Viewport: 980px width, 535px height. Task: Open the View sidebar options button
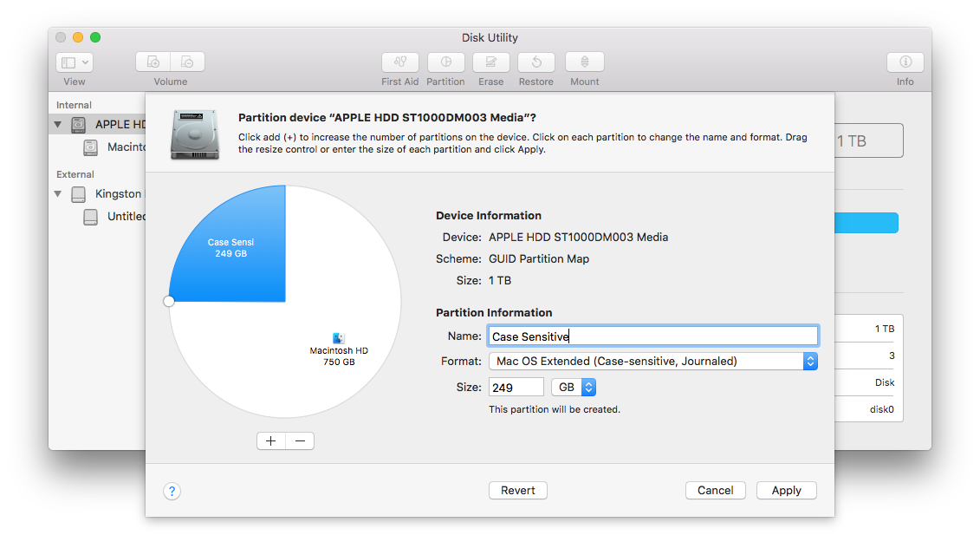75,62
